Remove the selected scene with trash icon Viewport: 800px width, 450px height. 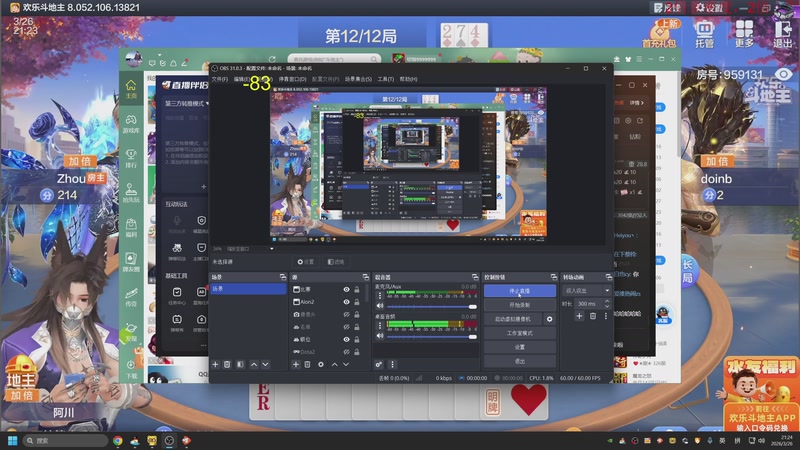(227, 364)
